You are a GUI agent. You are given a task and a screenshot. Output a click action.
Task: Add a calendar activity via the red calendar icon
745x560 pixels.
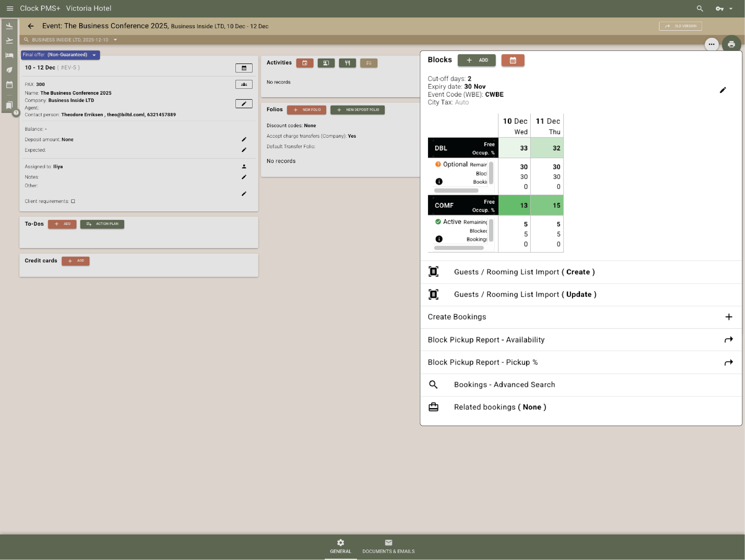[305, 63]
